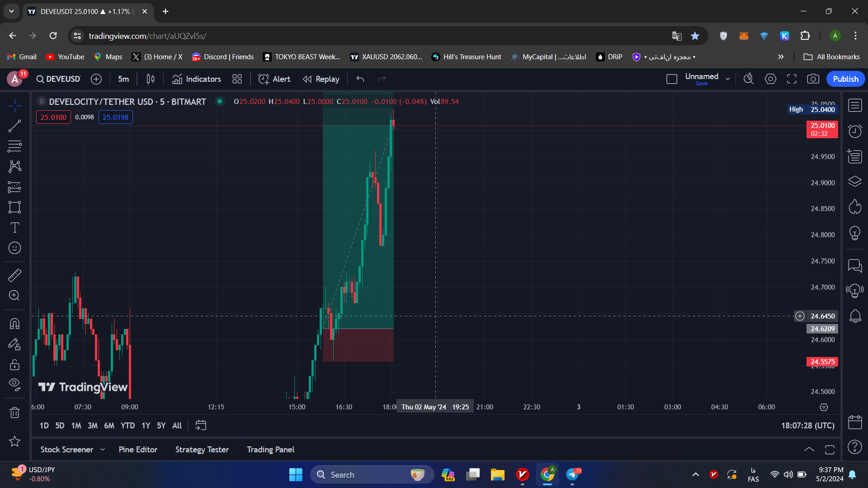Image resolution: width=868 pixels, height=488 pixels.
Task: Expand Stock Screener dropdown chevron
Action: (x=103, y=450)
